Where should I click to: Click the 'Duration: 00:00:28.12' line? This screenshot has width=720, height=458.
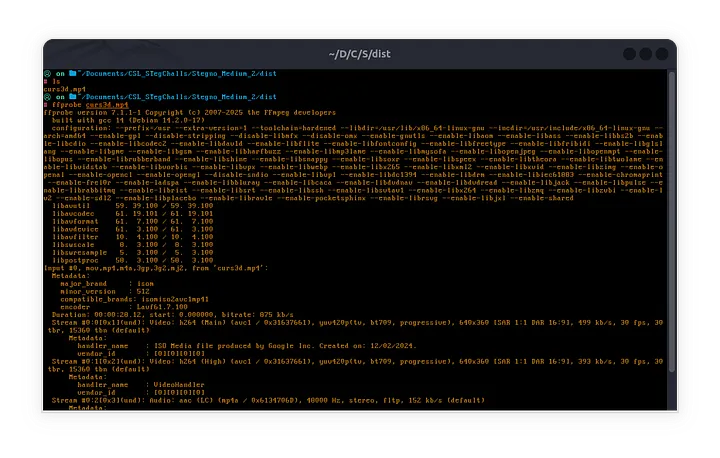tap(173, 315)
